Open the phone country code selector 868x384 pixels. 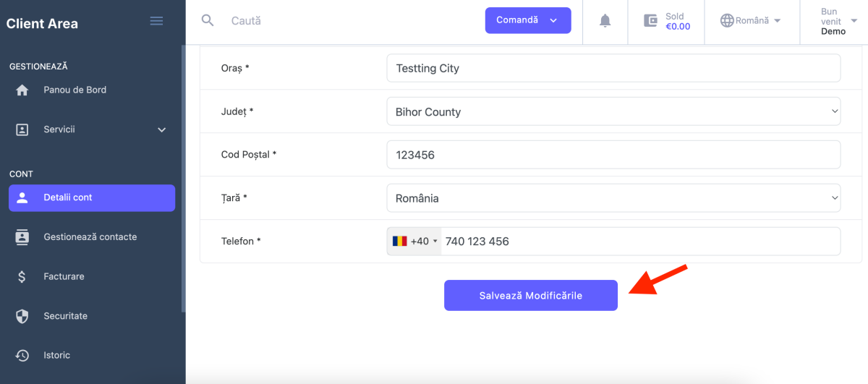coord(414,242)
